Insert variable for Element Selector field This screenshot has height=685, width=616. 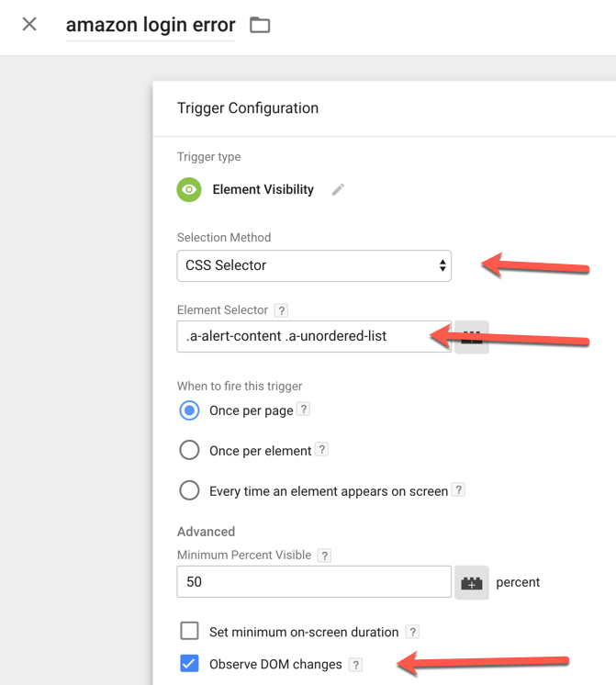(471, 336)
